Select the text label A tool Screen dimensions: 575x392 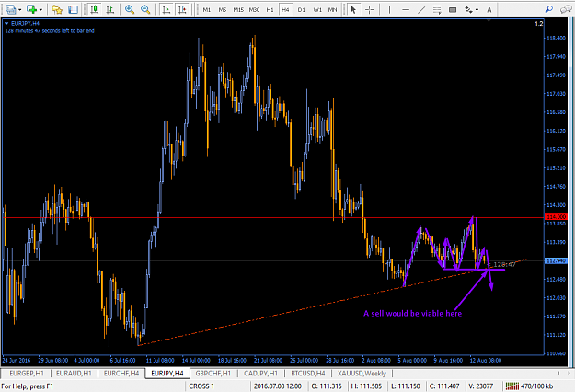click(x=489, y=9)
